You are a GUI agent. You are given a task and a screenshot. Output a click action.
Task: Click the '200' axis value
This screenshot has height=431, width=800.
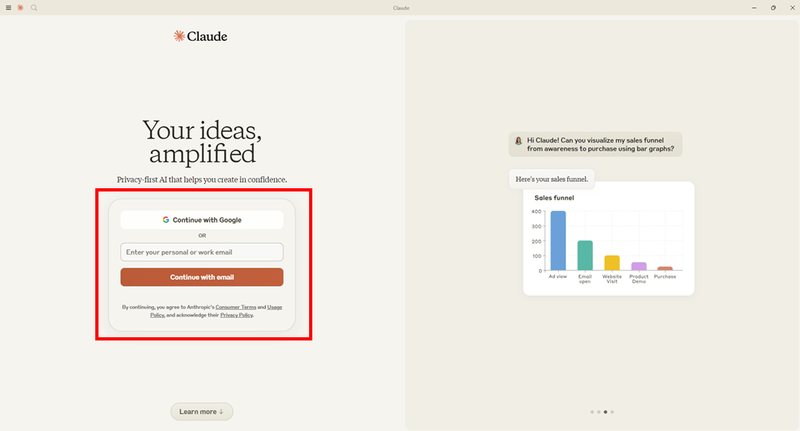pos(536,241)
